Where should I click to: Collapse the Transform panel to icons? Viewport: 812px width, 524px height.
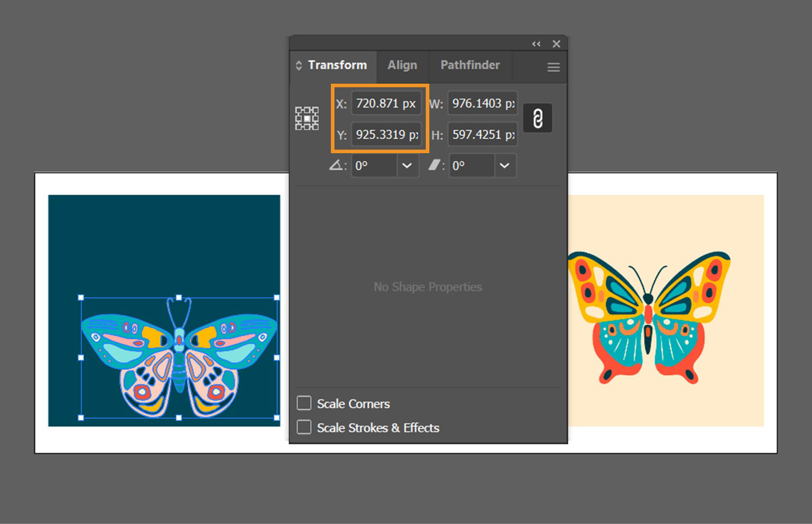click(x=536, y=44)
